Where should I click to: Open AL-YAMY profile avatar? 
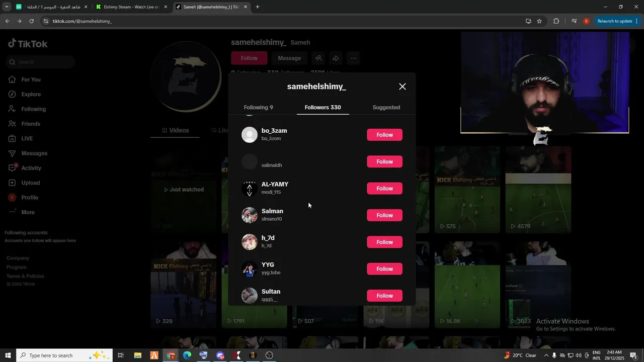point(250,189)
